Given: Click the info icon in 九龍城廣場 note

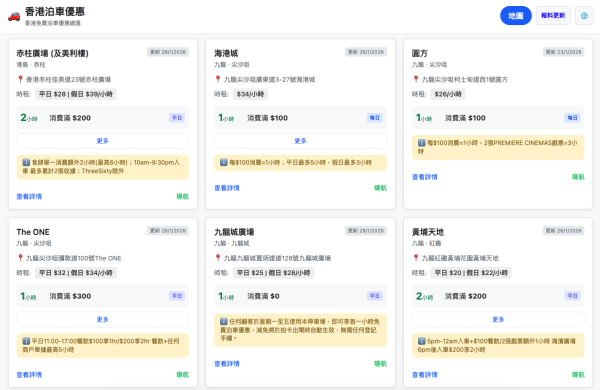Looking at the screenshot, I should pos(224,321).
